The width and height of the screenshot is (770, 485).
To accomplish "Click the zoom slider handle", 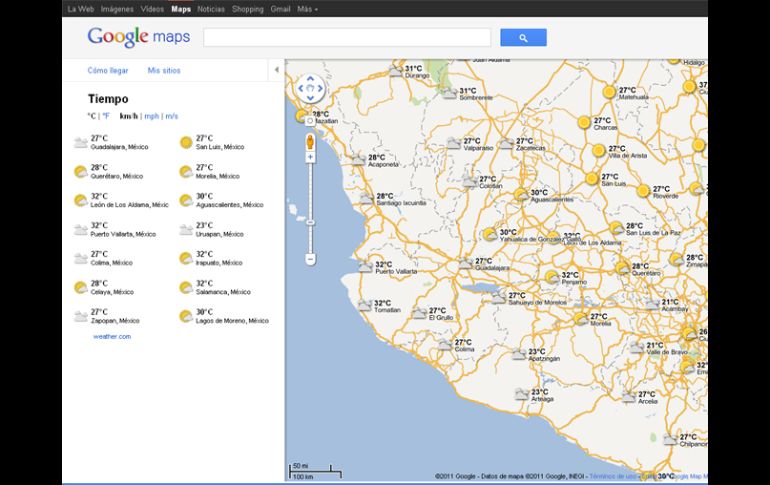I will pos(310,222).
